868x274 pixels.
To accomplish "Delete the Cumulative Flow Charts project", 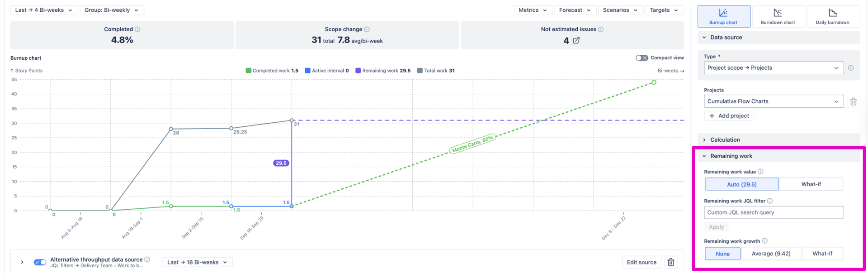I will [853, 101].
